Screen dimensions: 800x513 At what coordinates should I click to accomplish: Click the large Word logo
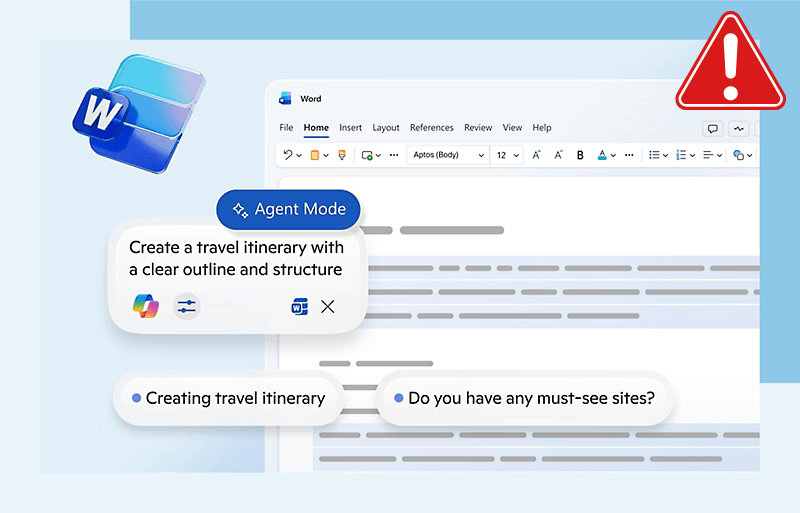[x=138, y=114]
